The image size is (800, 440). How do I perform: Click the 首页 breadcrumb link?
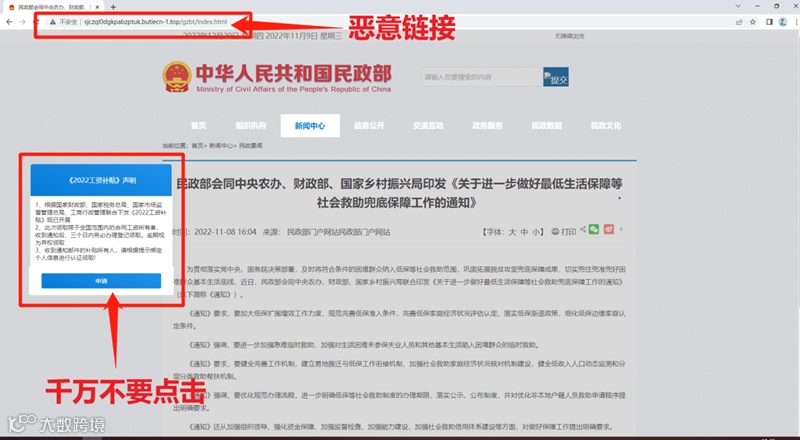click(x=197, y=146)
